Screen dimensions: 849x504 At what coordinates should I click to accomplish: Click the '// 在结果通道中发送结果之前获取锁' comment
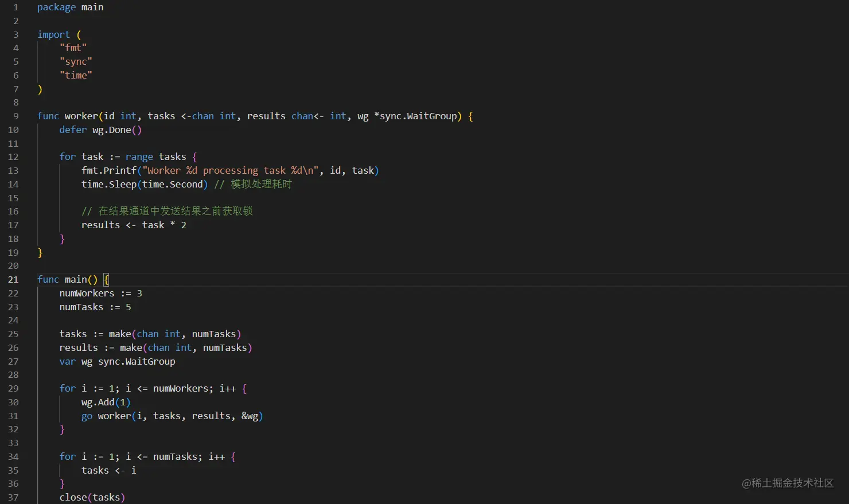coord(167,212)
